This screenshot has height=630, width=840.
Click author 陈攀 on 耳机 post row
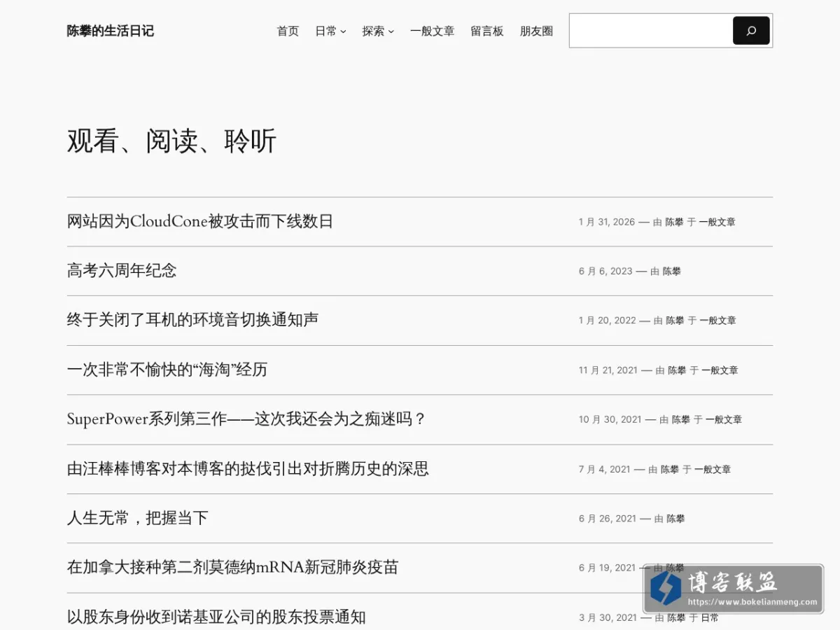pyautogui.click(x=675, y=321)
